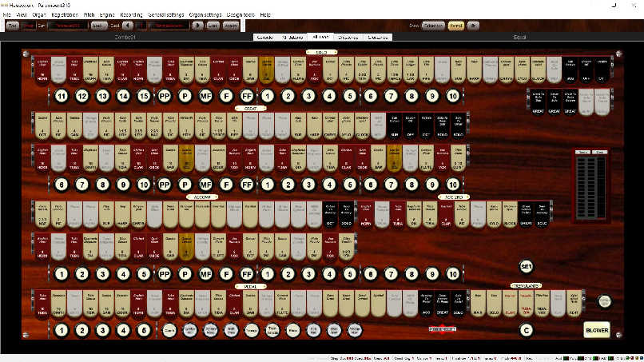Select pedal piston 1
The image size is (644, 362).
click(62, 330)
